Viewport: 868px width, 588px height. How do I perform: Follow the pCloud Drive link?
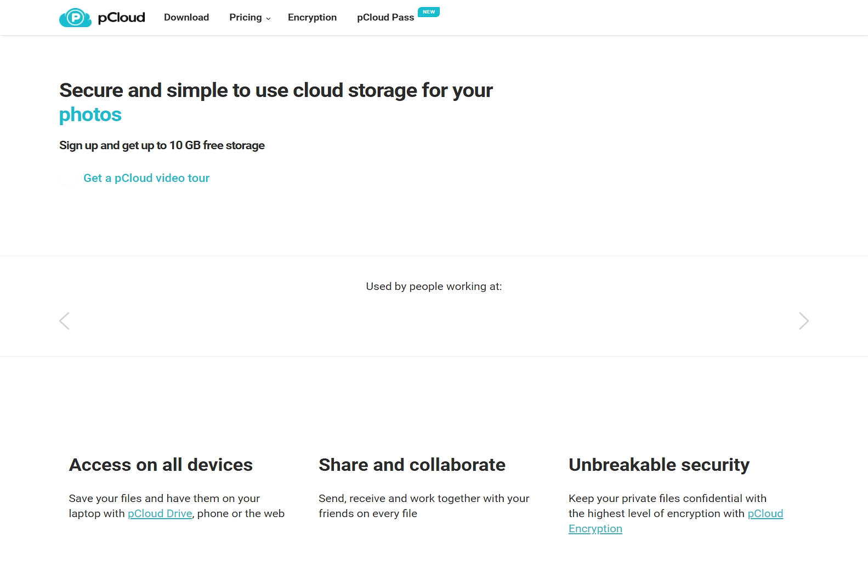[160, 513]
